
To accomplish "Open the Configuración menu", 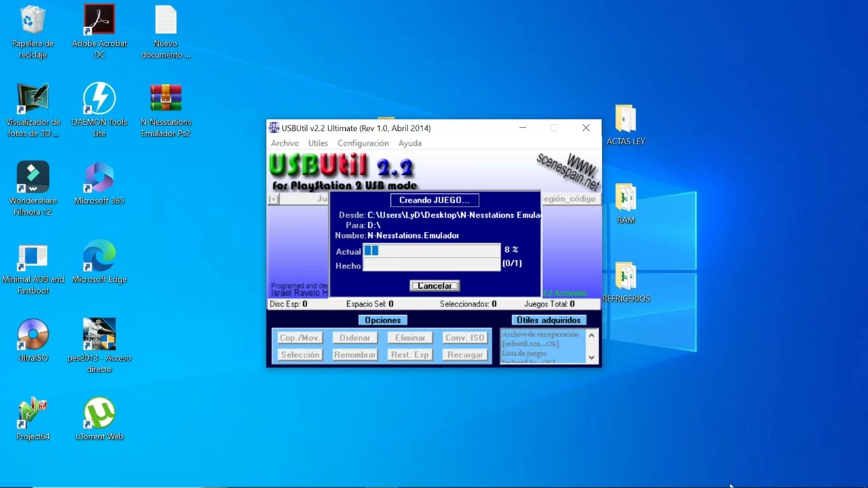I will (x=363, y=143).
